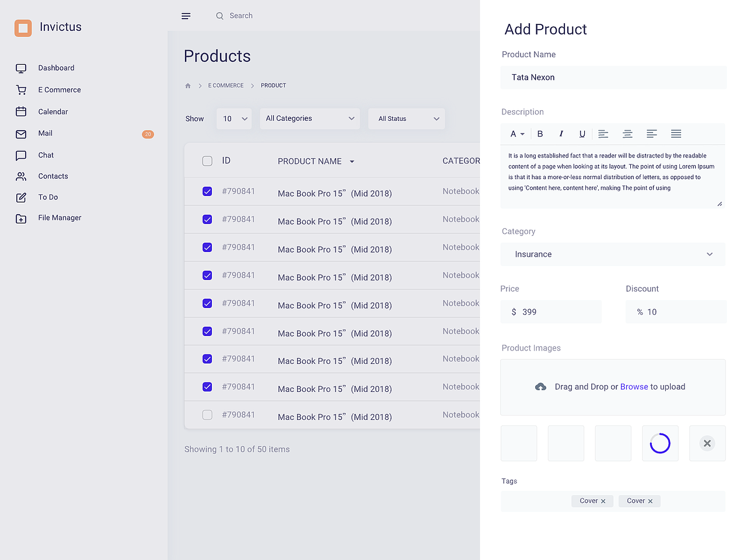Open the Insurance category dropdown
Image resolution: width=747 pixels, height=560 pixels.
[x=613, y=254]
